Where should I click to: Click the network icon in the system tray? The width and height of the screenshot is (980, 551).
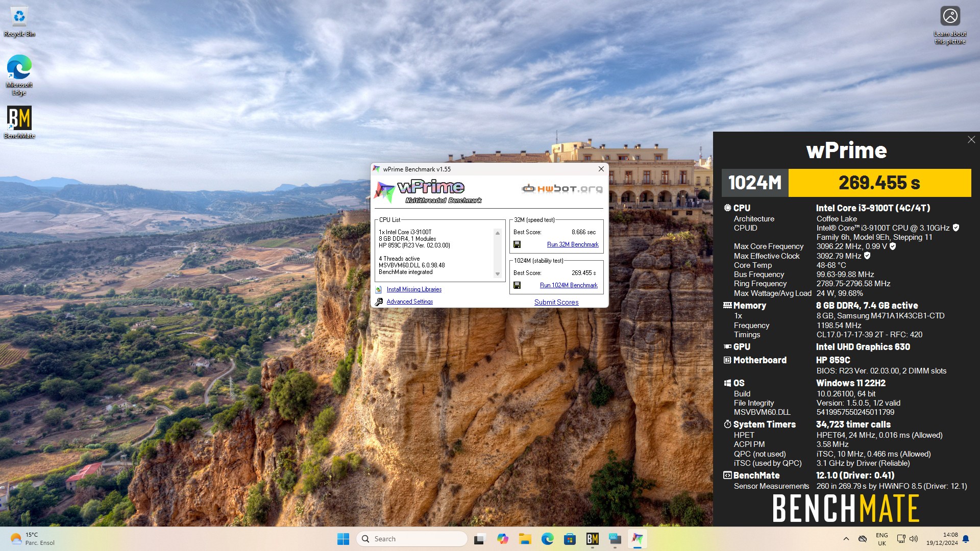click(x=901, y=539)
